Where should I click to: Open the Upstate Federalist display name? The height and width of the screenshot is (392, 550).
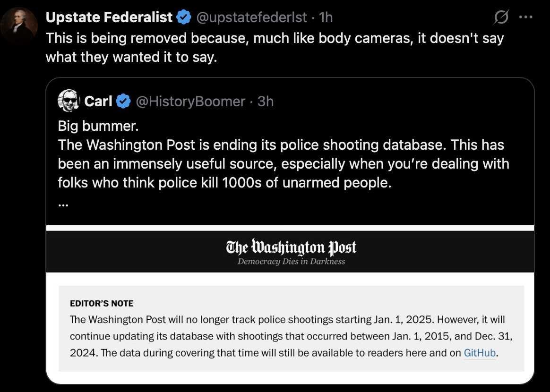pyautogui.click(x=109, y=17)
